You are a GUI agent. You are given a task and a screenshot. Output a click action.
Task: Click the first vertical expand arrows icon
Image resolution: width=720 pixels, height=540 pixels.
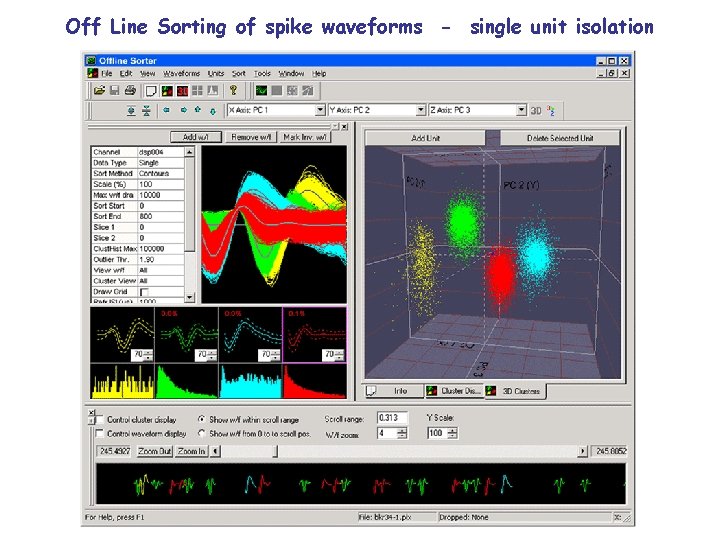(x=131, y=111)
